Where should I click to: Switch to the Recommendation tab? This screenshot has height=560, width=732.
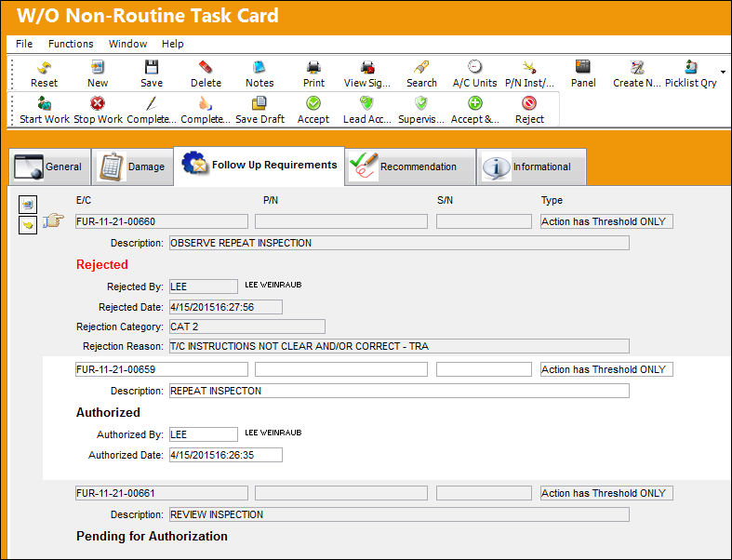pyautogui.click(x=410, y=167)
